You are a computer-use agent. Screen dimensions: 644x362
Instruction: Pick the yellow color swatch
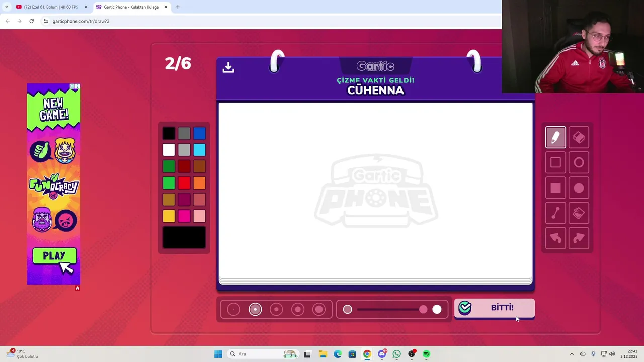169,216
